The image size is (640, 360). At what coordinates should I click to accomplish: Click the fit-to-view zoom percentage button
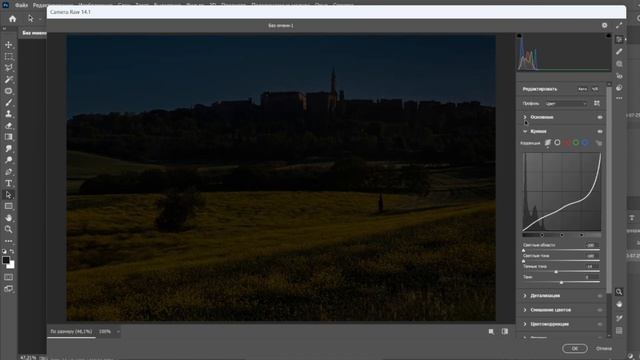(x=71, y=331)
